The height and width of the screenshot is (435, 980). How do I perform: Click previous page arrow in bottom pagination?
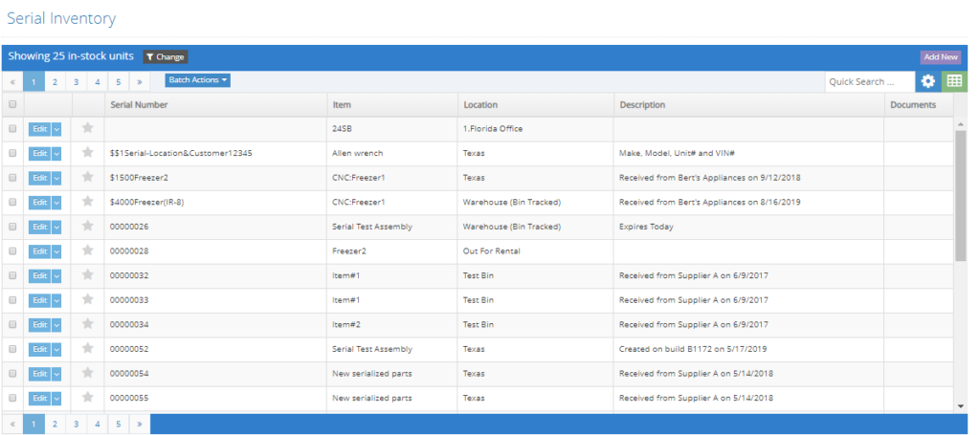(x=12, y=424)
